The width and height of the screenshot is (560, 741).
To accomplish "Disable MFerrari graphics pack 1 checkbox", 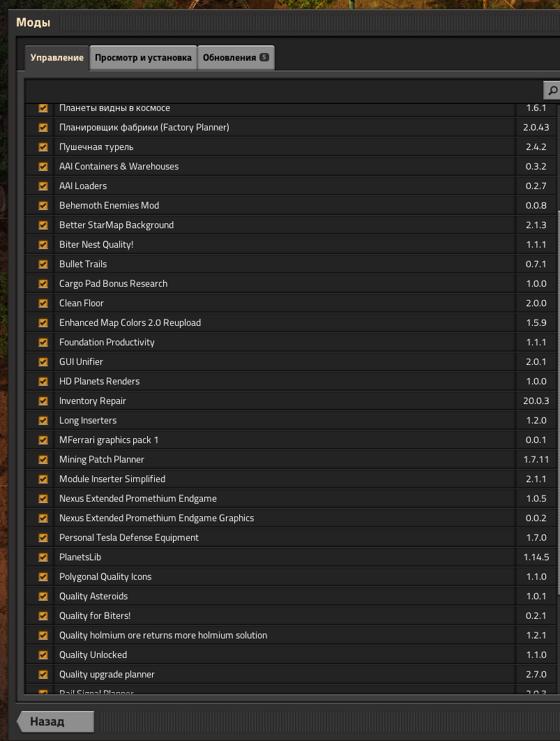I will pos(43,440).
